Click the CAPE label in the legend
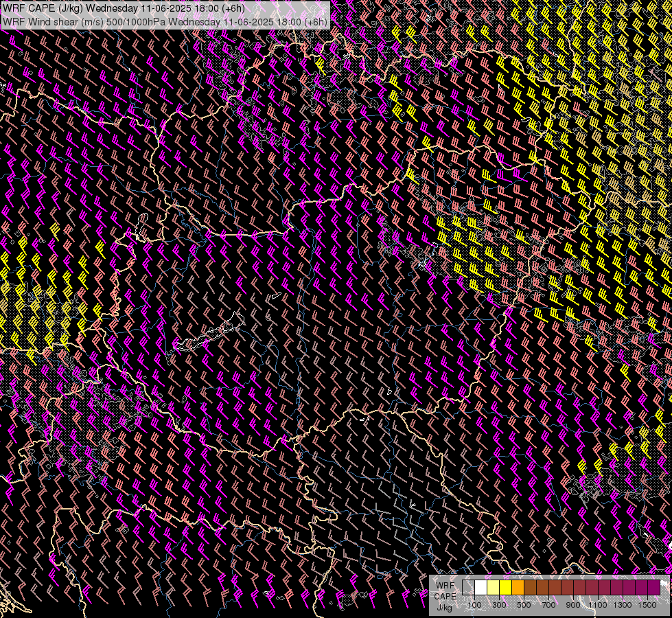Screen dimensions: 672x618 tap(445, 597)
